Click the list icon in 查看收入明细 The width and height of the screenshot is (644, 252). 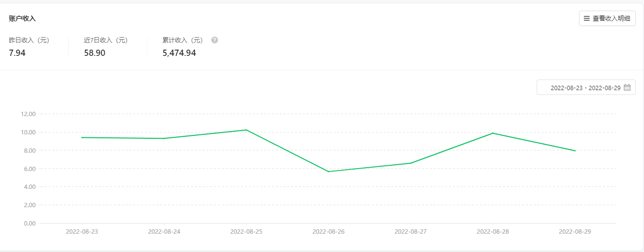click(x=587, y=18)
